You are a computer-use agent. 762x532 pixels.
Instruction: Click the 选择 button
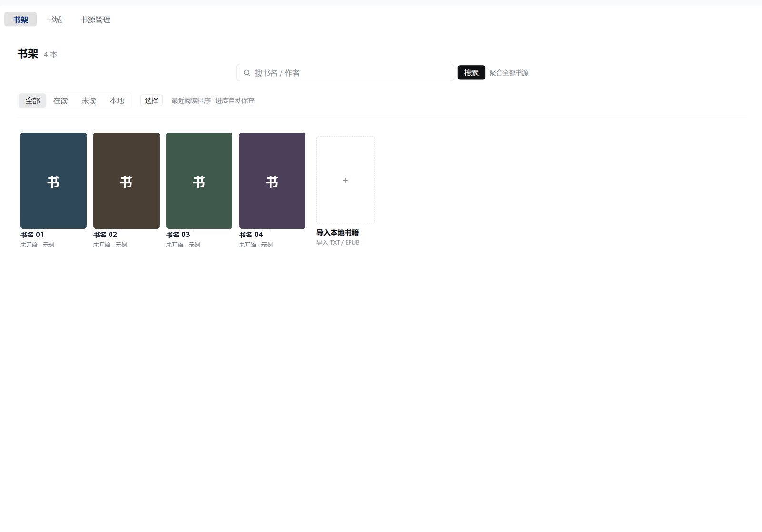pos(151,100)
